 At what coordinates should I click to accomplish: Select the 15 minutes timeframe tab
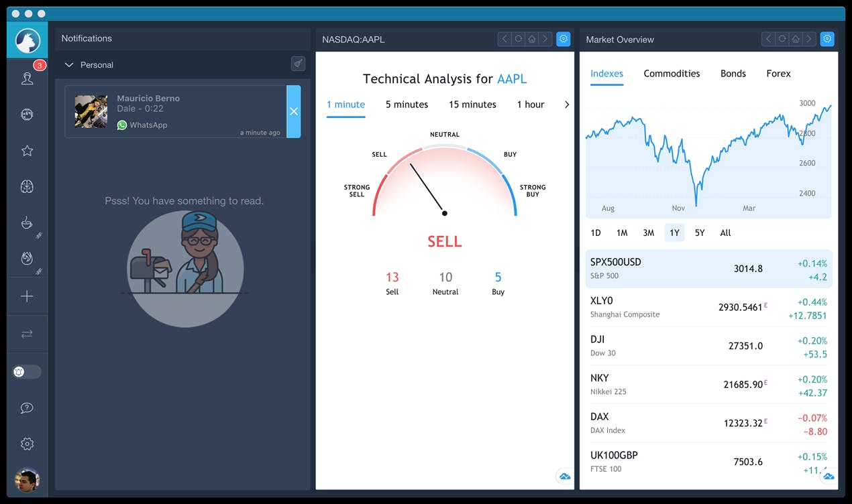click(x=472, y=105)
